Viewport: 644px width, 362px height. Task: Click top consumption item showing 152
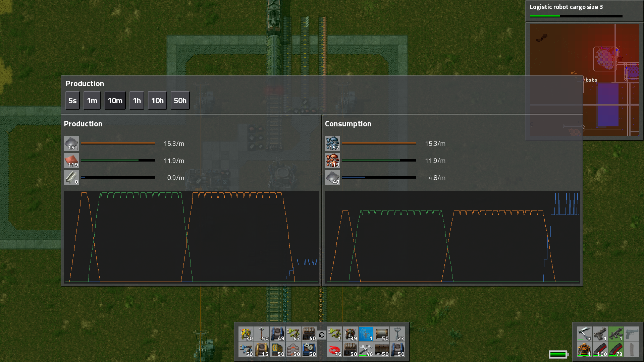coord(332,143)
